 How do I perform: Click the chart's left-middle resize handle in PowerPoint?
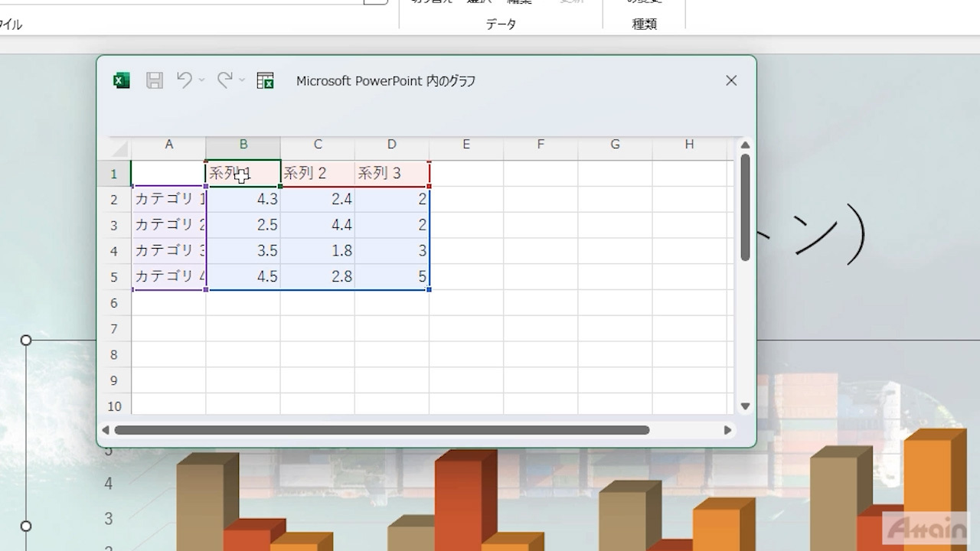coord(26,526)
